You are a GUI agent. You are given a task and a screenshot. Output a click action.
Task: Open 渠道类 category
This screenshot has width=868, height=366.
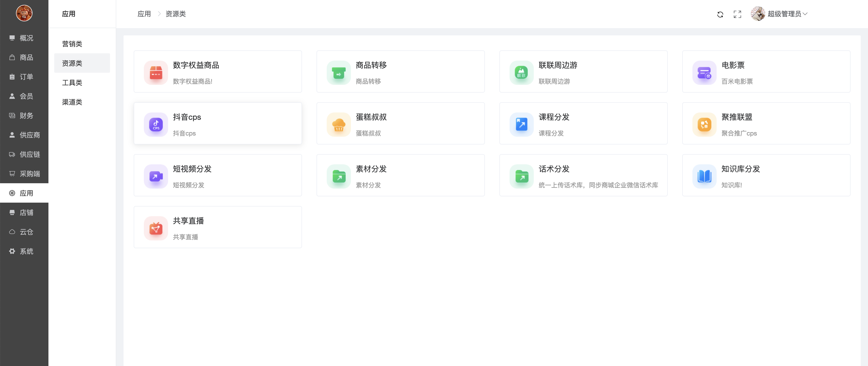[72, 102]
